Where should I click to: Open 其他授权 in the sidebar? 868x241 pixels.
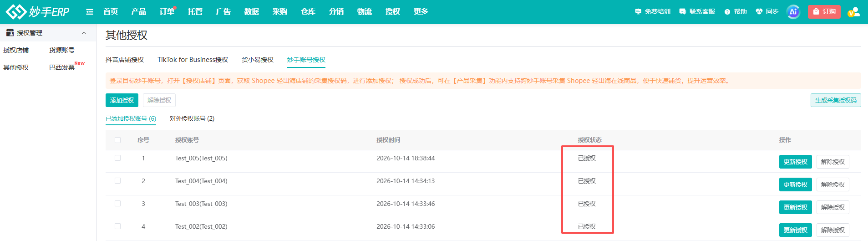(16, 67)
